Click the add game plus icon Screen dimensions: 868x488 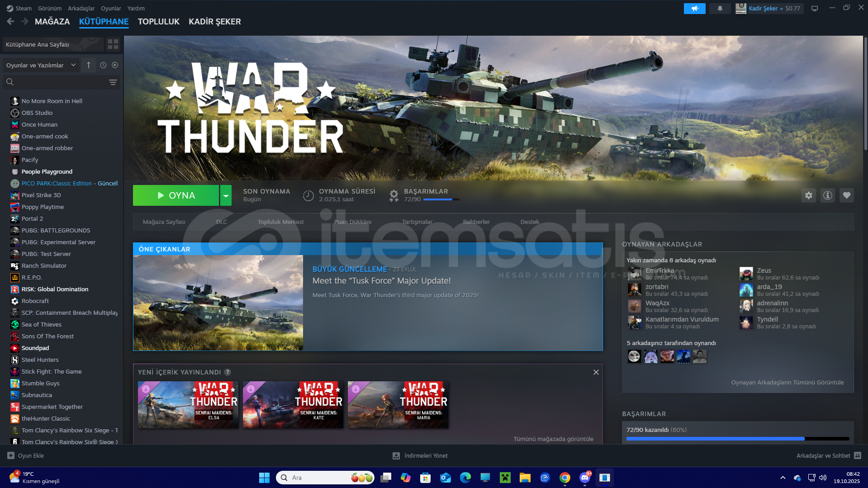pos(11,455)
